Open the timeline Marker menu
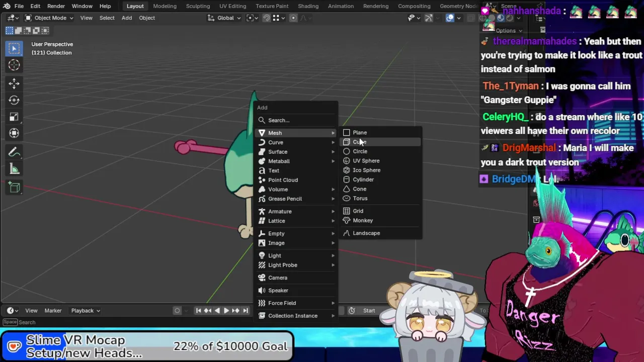 [53, 311]
